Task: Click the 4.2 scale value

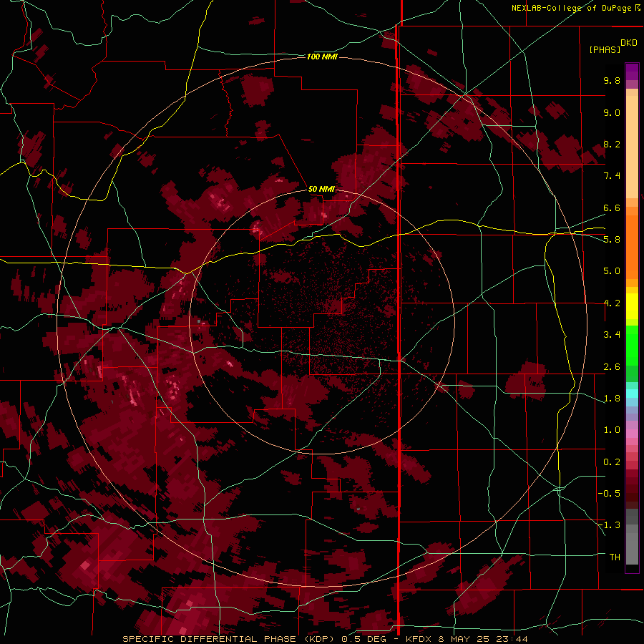Action: point(612,303)
